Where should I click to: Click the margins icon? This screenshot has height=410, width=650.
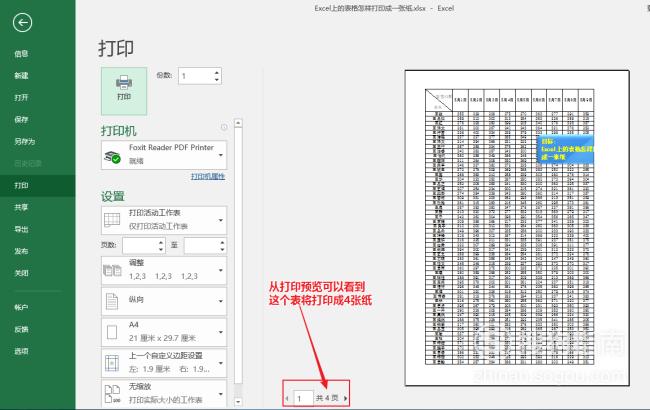(112, 363)
